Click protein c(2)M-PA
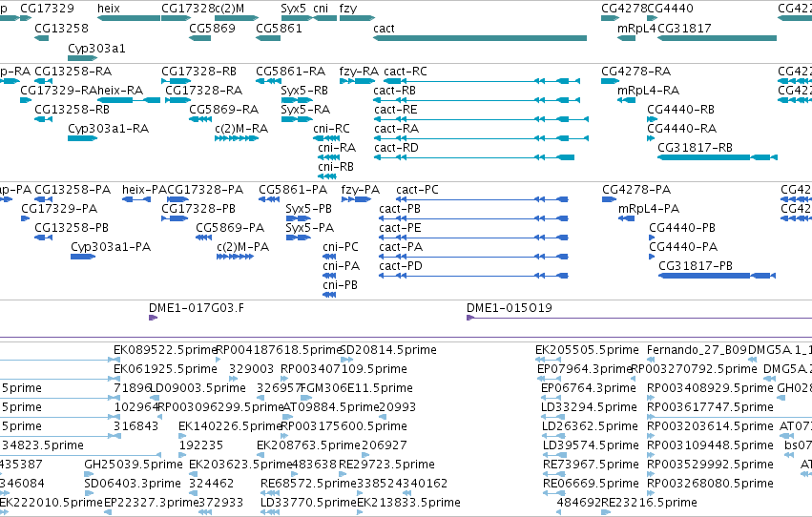The image size is (812, 517). [x=243, y=247]
